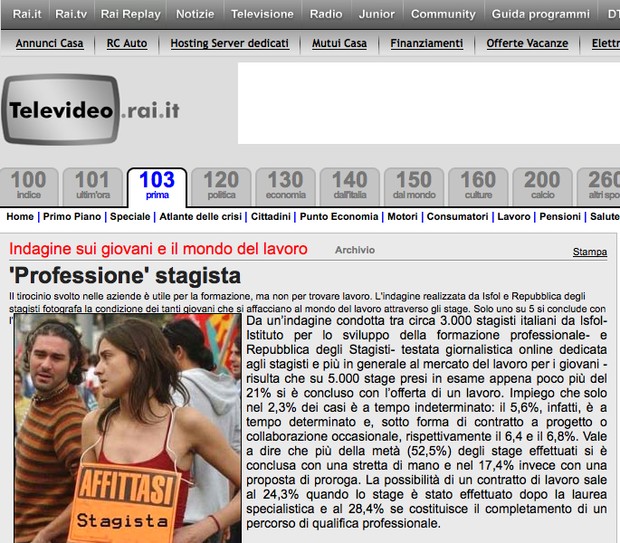Open Rai.tv in the top bar
This screenshot has width=620, height=543.
(71, 14)
